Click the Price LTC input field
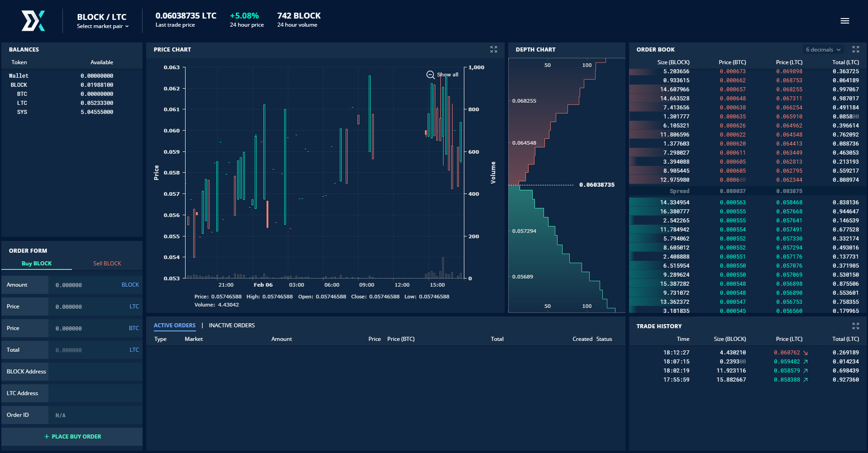Viewport: 868px width, 453px height. coord(95,307)
